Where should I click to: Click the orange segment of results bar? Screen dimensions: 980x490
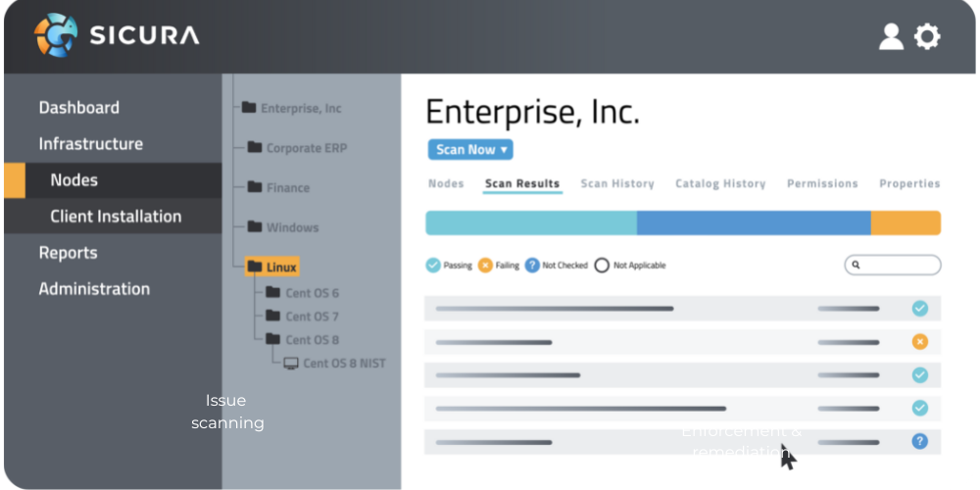coord(906,223)
